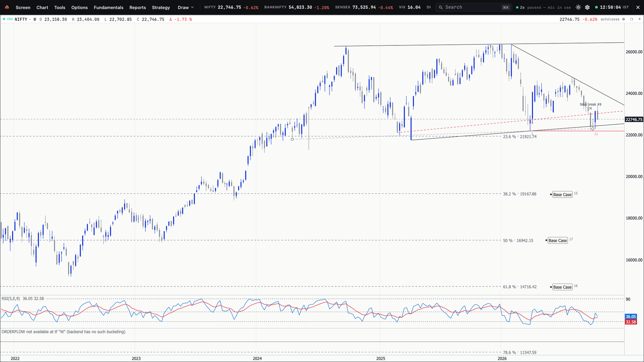The height and width of the screenshot is (362, 644).
Task: Close the NIFTY chart panel
Action: 639,19
